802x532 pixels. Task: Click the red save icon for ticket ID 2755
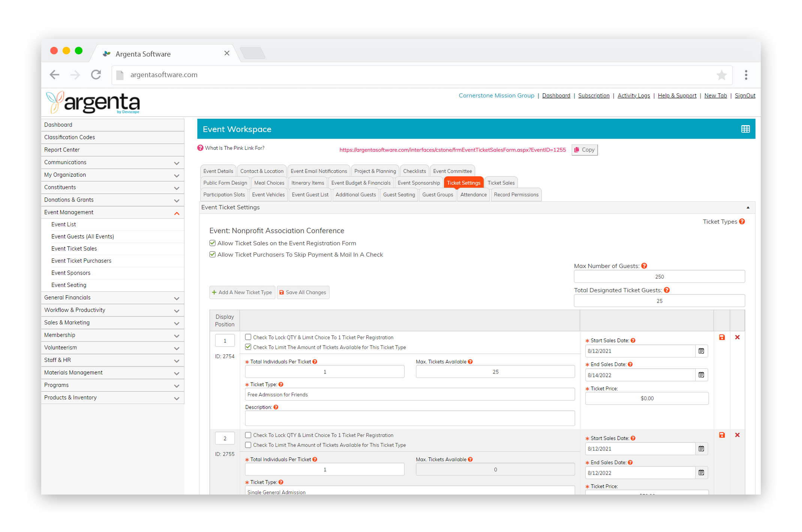click(x=722, y=435)
